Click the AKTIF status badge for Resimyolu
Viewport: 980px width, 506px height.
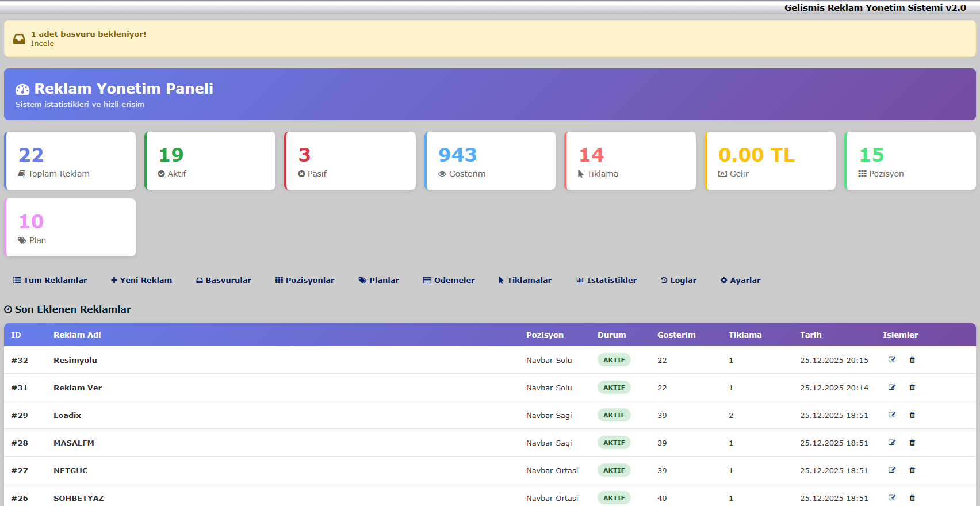pos(614,360)
